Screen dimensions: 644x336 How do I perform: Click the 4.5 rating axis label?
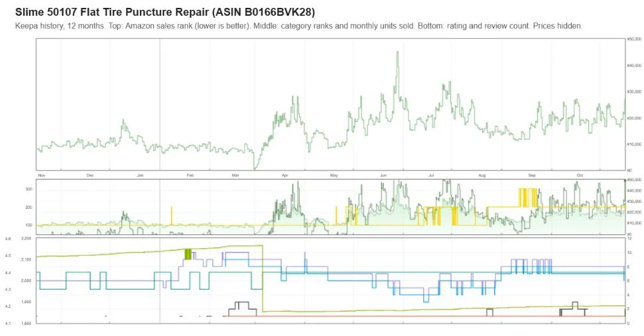coord(8,255)
